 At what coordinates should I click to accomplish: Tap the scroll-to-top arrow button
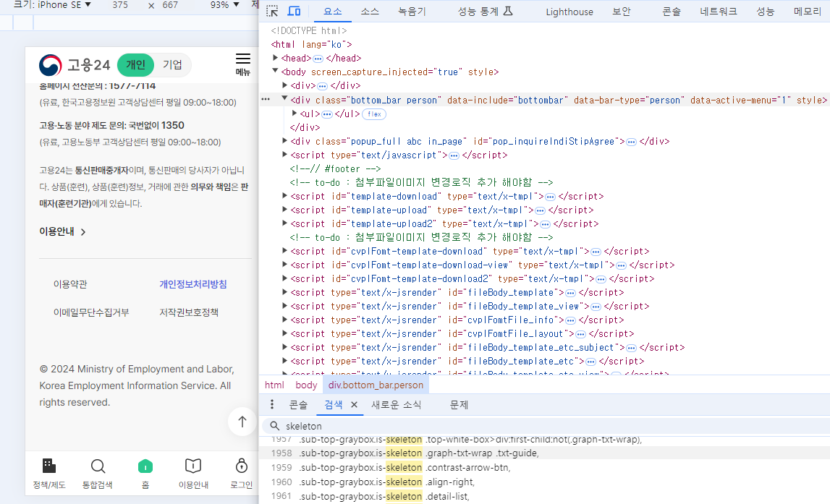pos(242,422)
